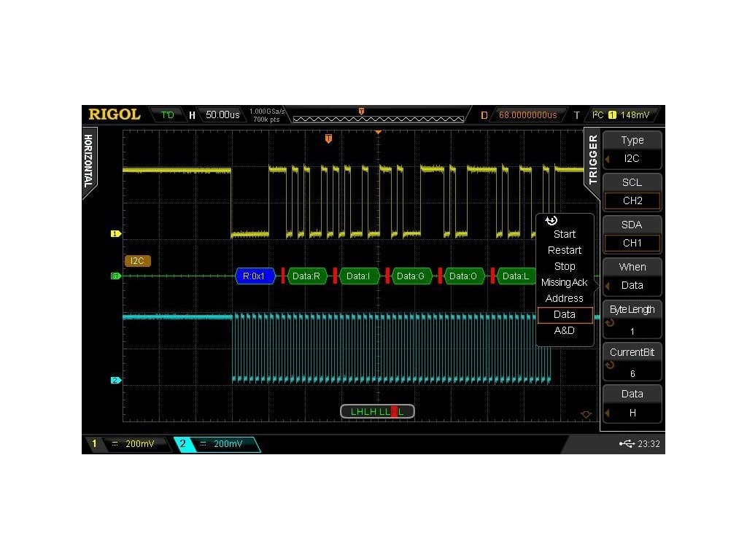Select Address in the trigger condition popup
Image resolution: width=747 pixels, height=560 pixels.
[x=564, y=298]
